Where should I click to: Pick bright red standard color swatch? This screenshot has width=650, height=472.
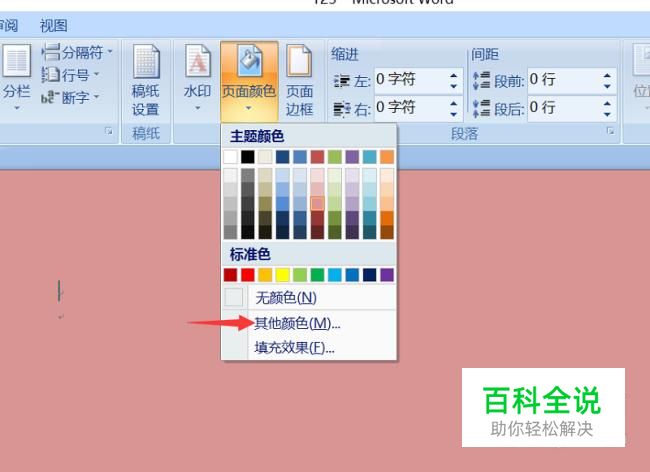[x=247, y=275]
